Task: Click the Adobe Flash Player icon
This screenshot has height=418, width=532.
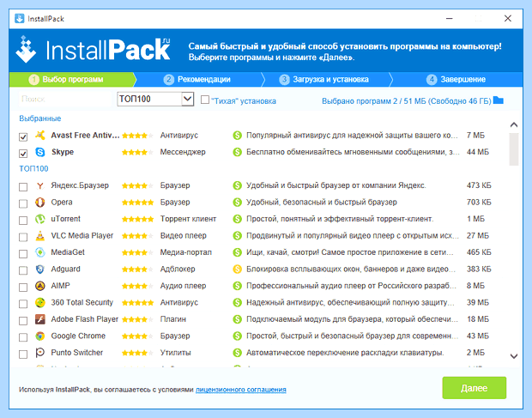Action: tap(40, 319)
